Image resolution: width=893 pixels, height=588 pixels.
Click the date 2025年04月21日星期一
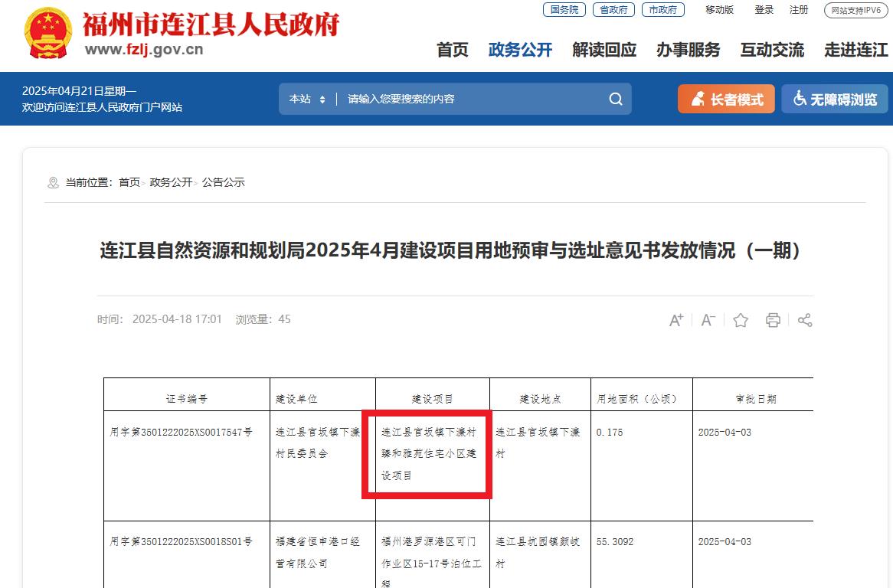(x=79, y=91)
